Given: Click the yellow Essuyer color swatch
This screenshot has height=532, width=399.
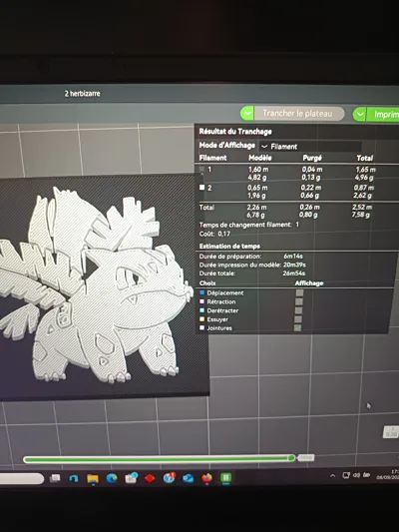Looking at the screenshot, I should click(202, 319).
